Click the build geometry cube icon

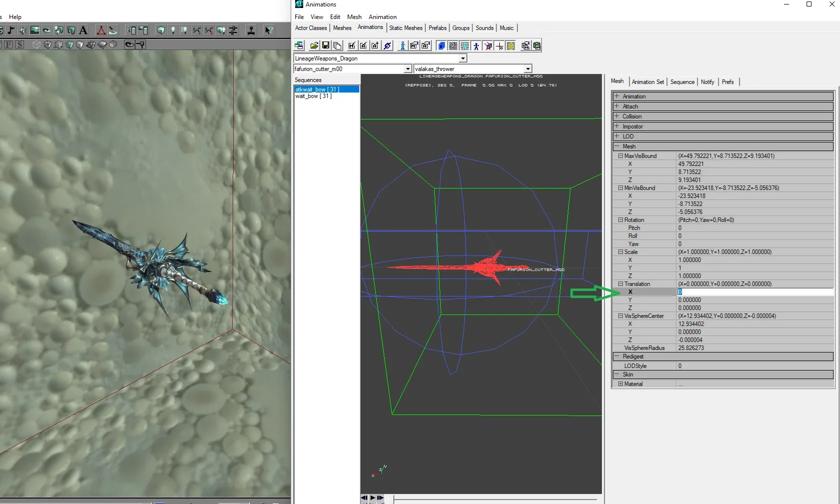[x=161, y=30]
